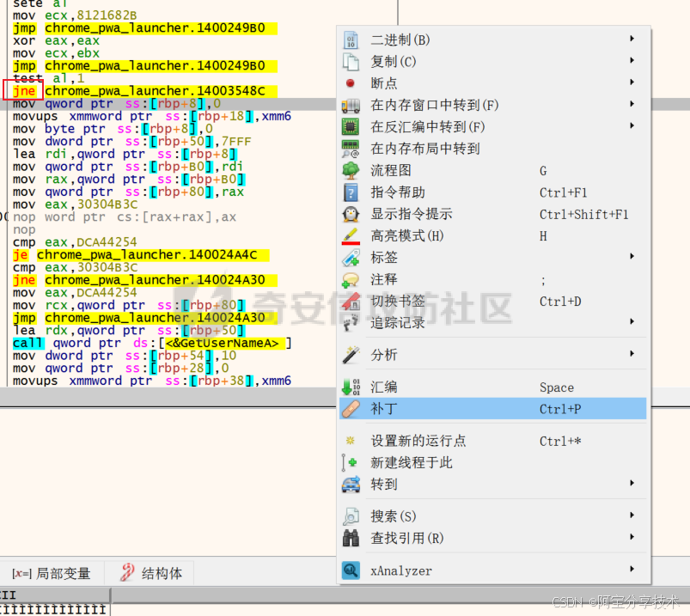The width and height of the screenshot is (690, 616).
Task: Select mov dword ptr ss:[rbp+50],7FFF line
Action: click(131, 142)
